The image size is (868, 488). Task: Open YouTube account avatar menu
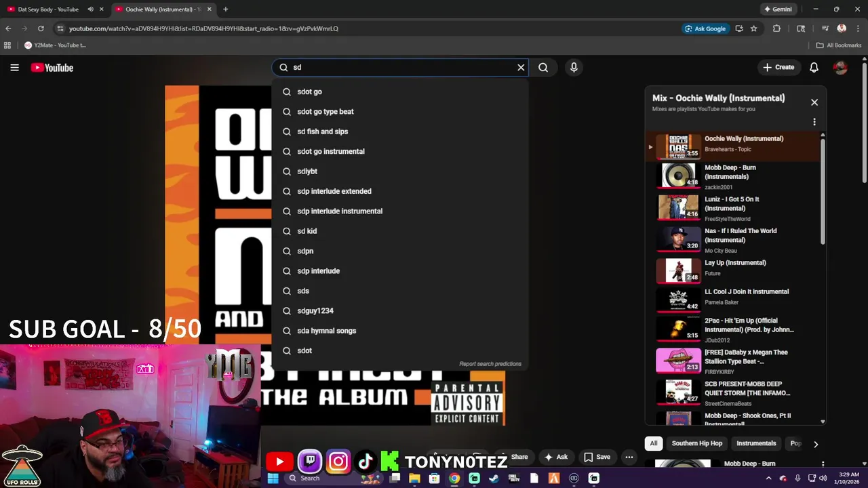point(840,67)
